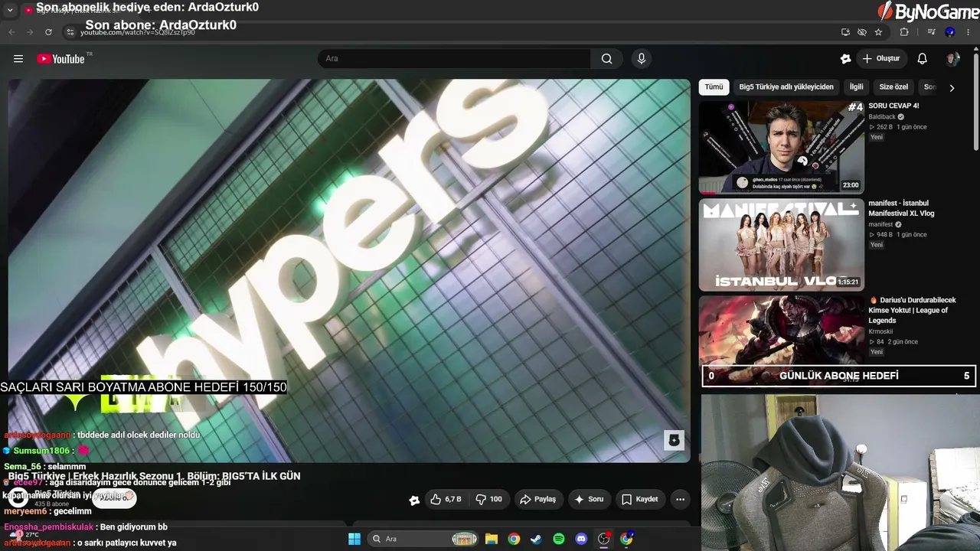The width and height of the screenshot is (980, 551).
Task: Select the Big5 Türkiye adlı yükleyiciden chip
Action: pos(786,87)
